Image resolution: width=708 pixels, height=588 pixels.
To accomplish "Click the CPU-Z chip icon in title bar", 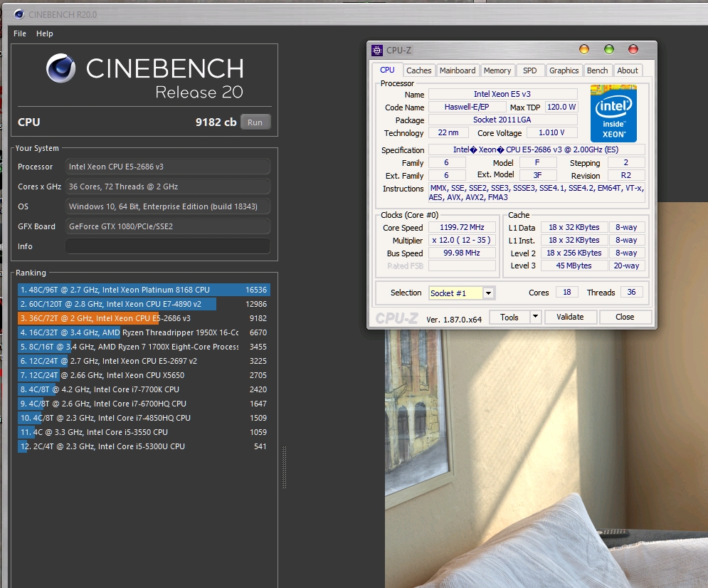I will pyautogui.click(x=377, y=50).
